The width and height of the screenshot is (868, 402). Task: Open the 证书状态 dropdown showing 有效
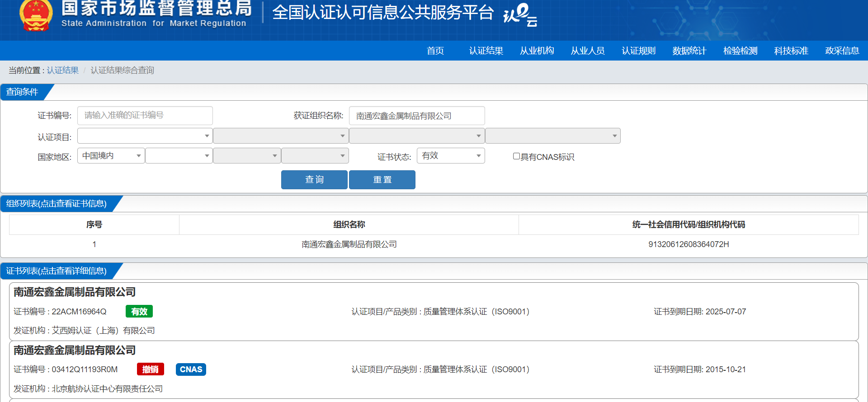pos(451,156)
